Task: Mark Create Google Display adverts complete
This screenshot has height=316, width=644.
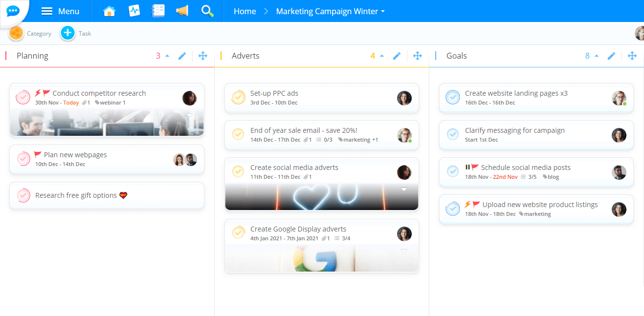Action: pyautogui.click(x=238, y=233)
